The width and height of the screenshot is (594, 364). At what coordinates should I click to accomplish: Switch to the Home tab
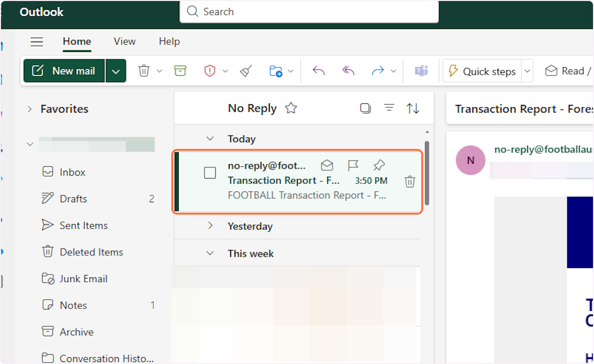(x=77, y=42)
